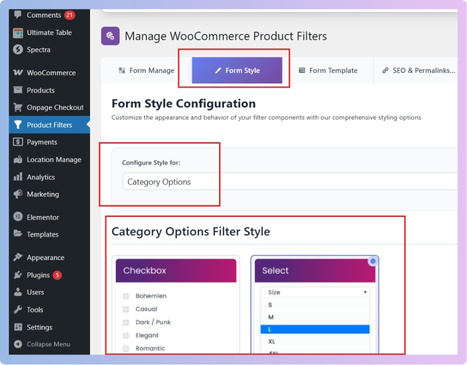467x365 pixels.
Task: Click the Comments speech bubble icon
Action: click(x=18, y=15)
